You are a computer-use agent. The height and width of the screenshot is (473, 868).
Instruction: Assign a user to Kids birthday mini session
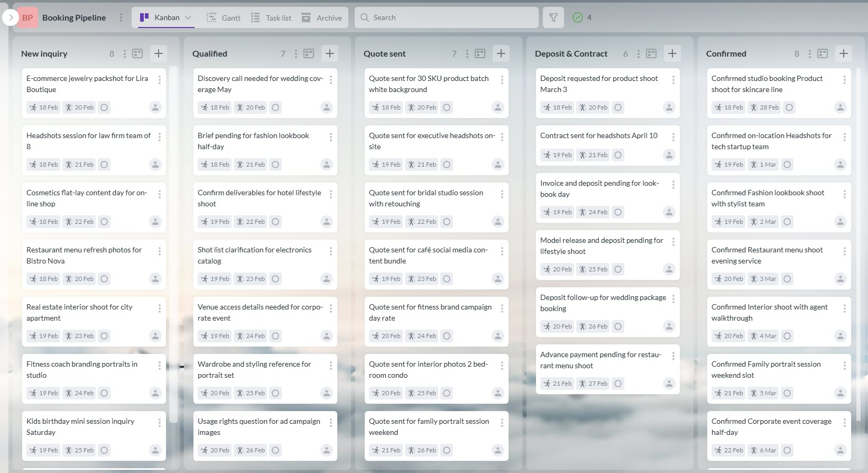pyautogui.click(x=155, y=450)
